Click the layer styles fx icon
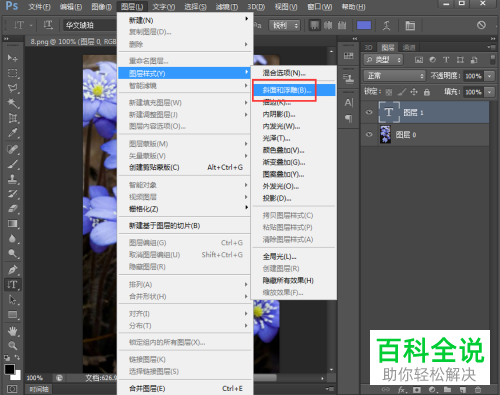The width and height of the screenshot is (500, 395). 401,389
